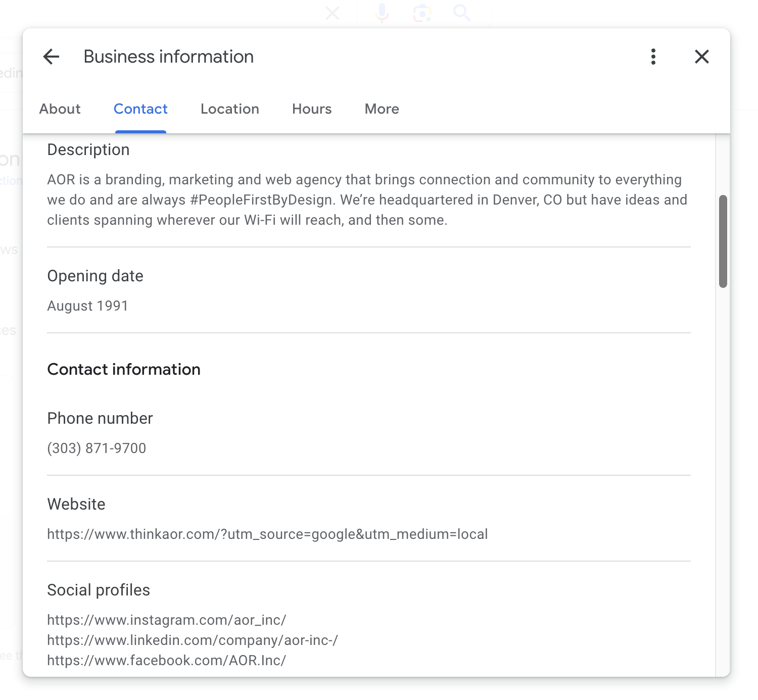Click the magnifying glass search icon

point(462,13)
